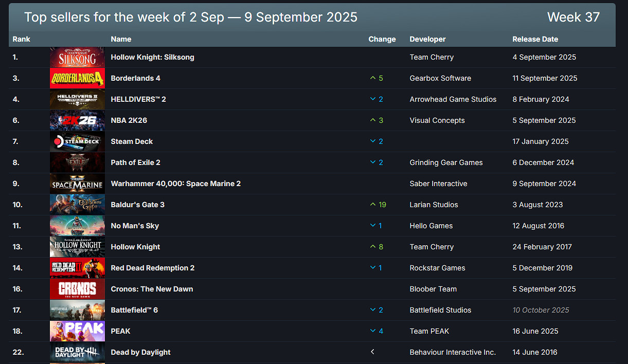
Task: Click the Borderlands 4 logo image
Action: tap(77, 78)
